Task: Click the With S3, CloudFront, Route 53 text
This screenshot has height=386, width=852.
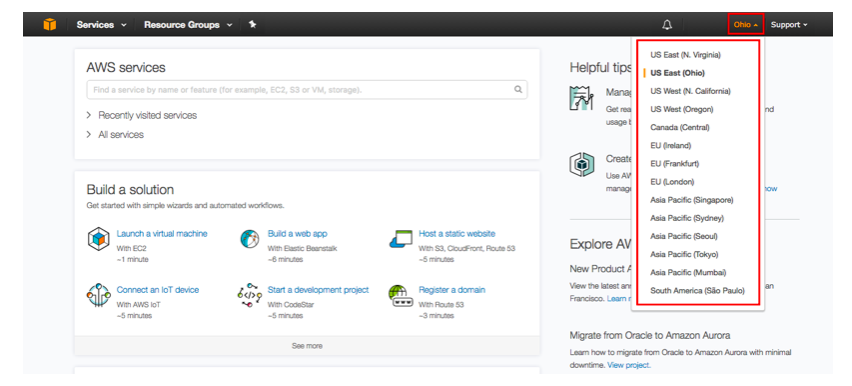Action: point(467,248)
